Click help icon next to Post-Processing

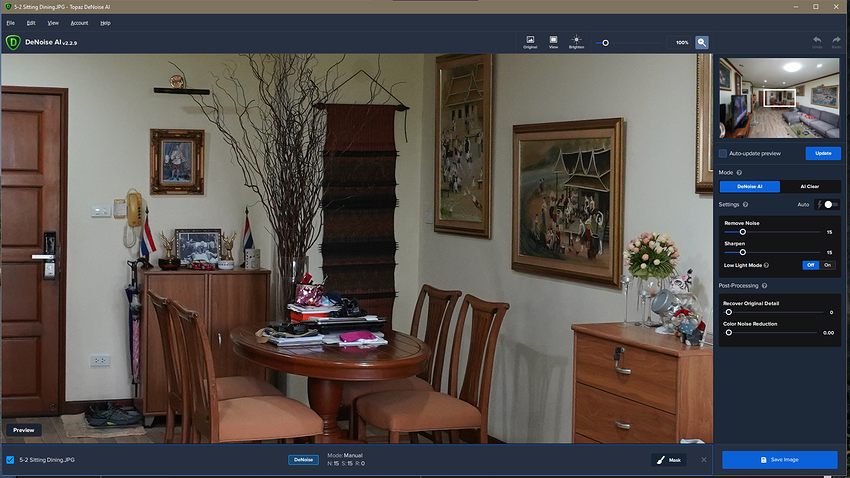tap(765, 286)
